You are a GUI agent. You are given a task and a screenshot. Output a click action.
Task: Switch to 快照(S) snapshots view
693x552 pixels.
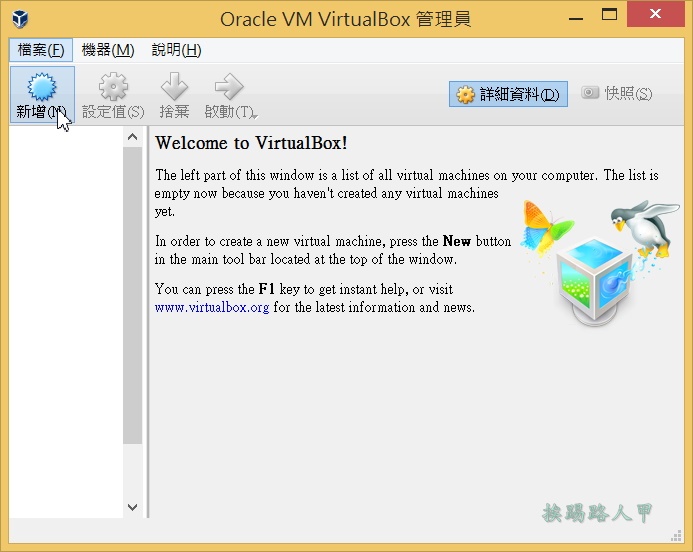[x=616, y=93]
